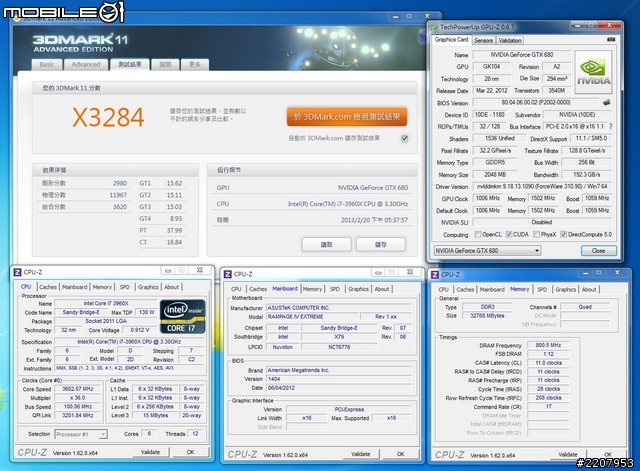Open the Processor #1 selection dropdown
Screen dimensions: 640x471
(x=81, y=434)
